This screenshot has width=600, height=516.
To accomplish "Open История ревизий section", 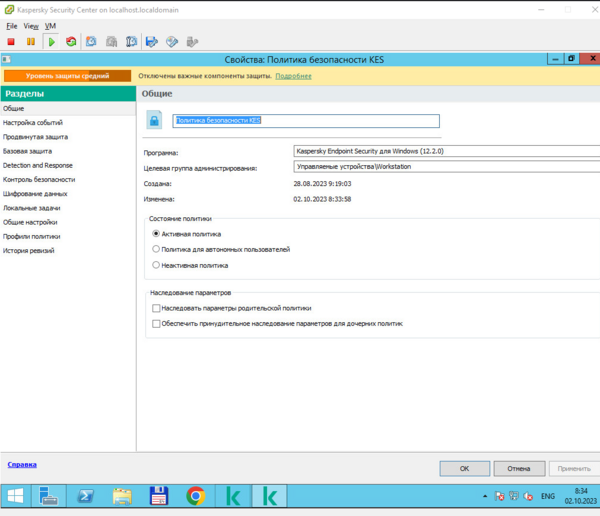I will 68,250.
